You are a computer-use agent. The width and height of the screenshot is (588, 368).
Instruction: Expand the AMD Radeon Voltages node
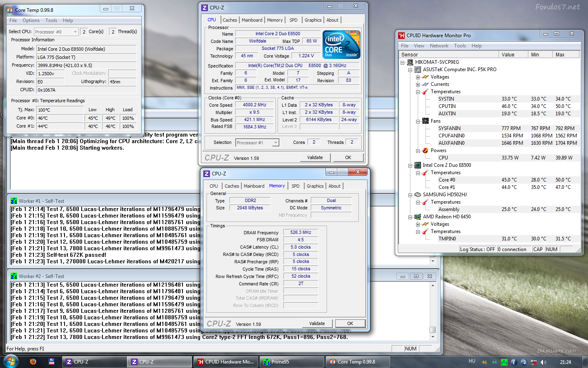[x=418, y=224]
